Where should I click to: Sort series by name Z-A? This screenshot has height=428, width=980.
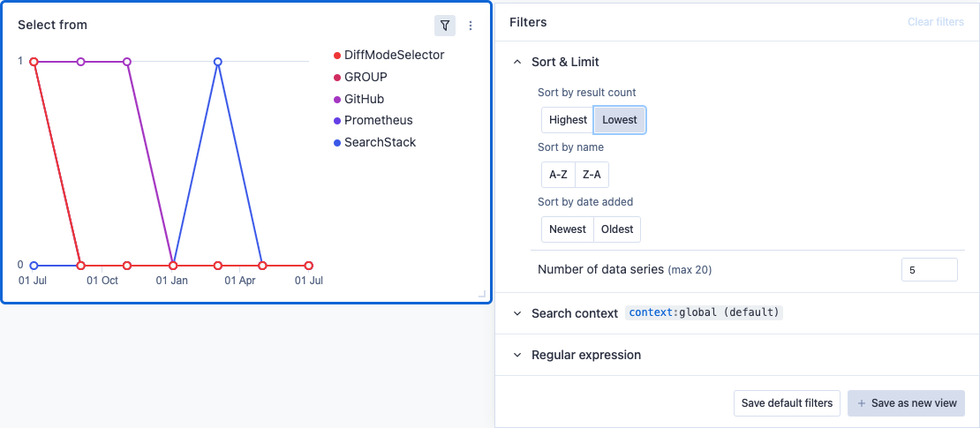592,175
